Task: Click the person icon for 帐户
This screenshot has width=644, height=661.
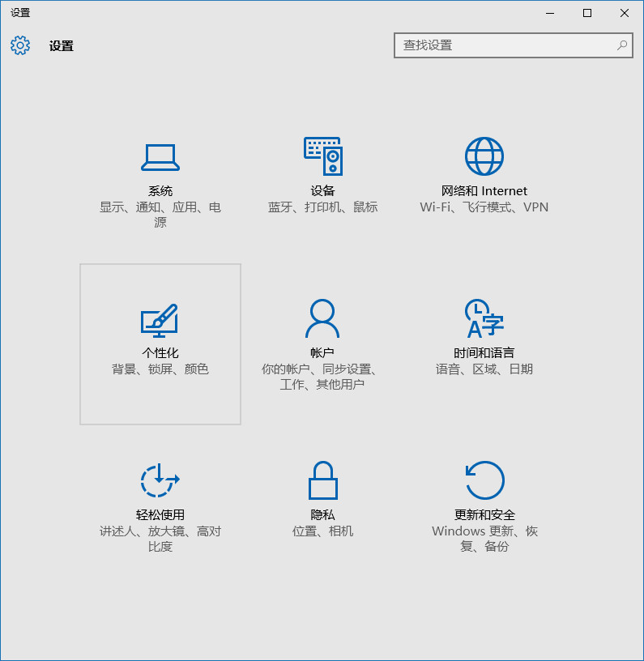Action: click(x=322, y=319)
